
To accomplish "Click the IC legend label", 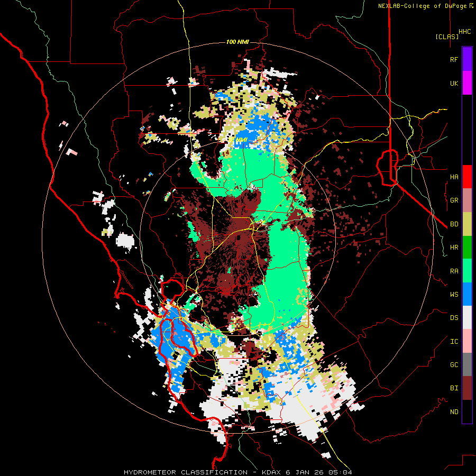I will tap(454, 342).
